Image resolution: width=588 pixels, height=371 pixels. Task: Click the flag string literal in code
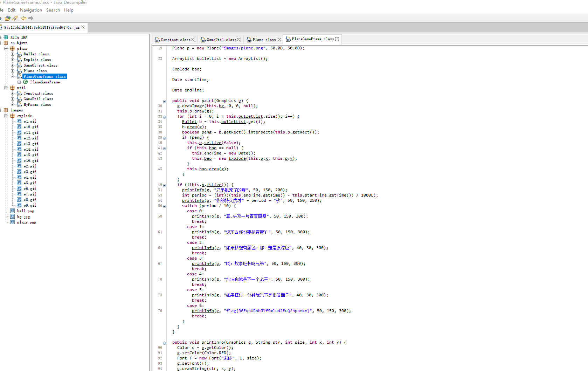268,311
